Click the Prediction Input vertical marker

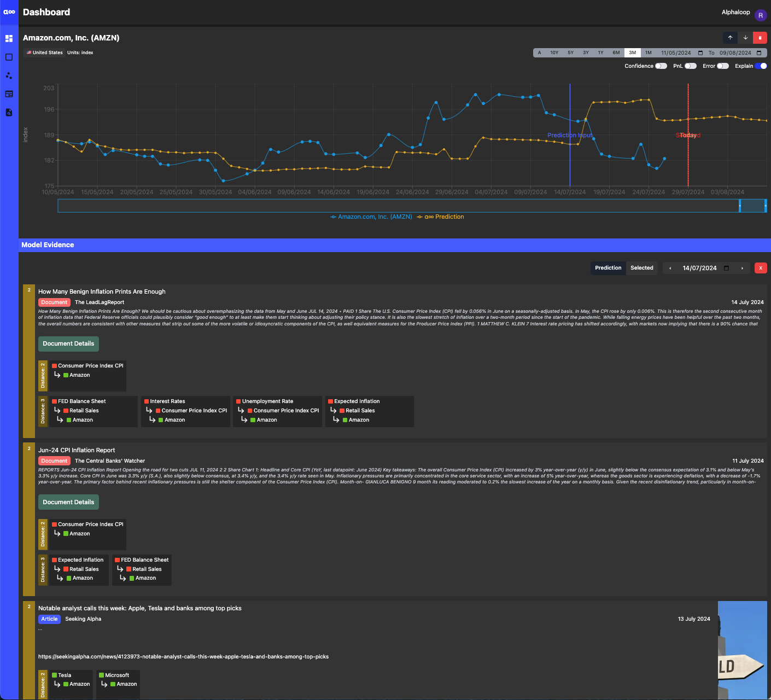click(x=570, y=135)
